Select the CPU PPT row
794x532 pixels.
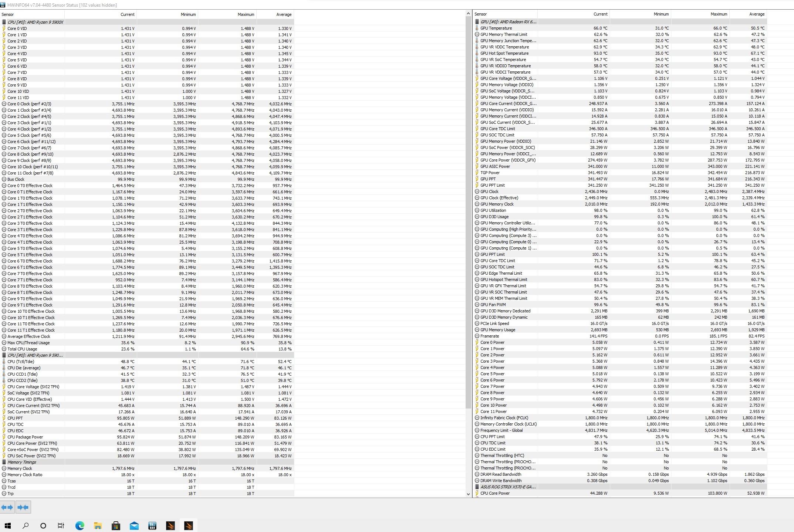click(147, 418)
